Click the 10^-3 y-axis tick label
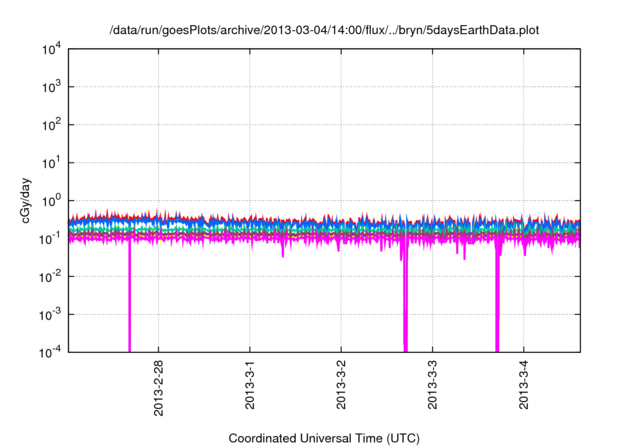Image resolution: width=640 pixels, height=448 pixels. 50,315
